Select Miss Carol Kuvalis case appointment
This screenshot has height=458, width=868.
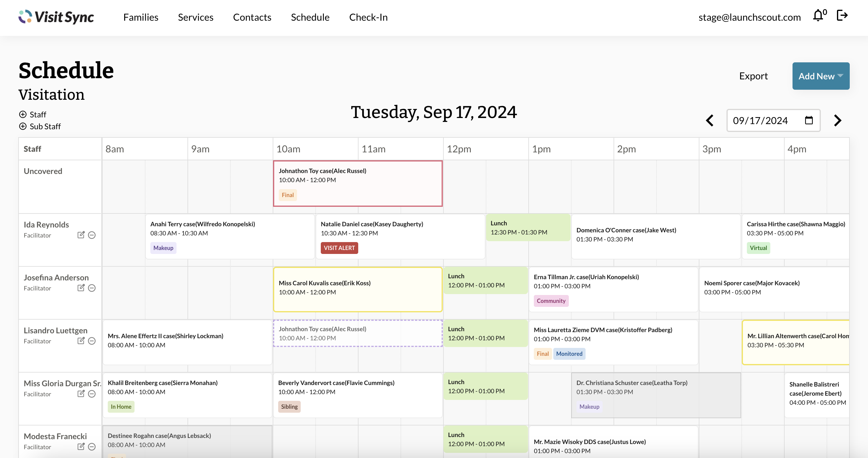[x=358, y=289]
